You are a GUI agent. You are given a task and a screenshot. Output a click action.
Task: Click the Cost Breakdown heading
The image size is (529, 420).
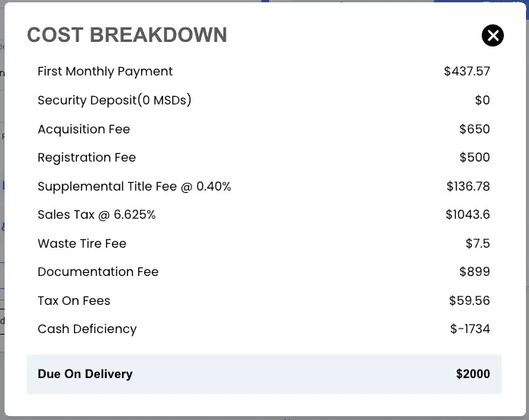coord(127,35)
